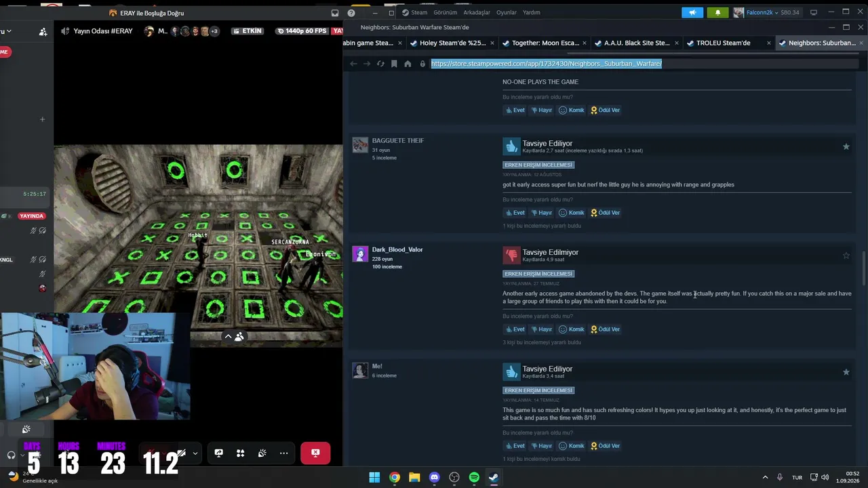The height and width of the screenshot is (488, 868).
Task: Click Discord share screen button
Action: coord(218,453)
